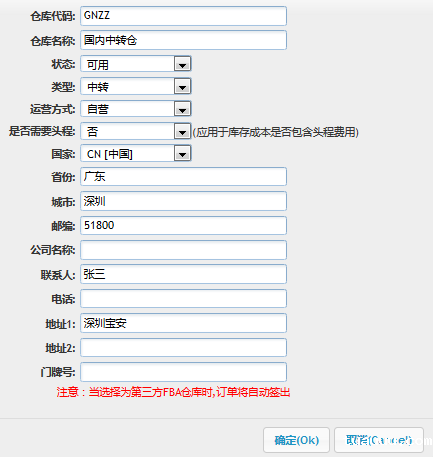Click the 省份 field containing 广东

coord(183,176)
